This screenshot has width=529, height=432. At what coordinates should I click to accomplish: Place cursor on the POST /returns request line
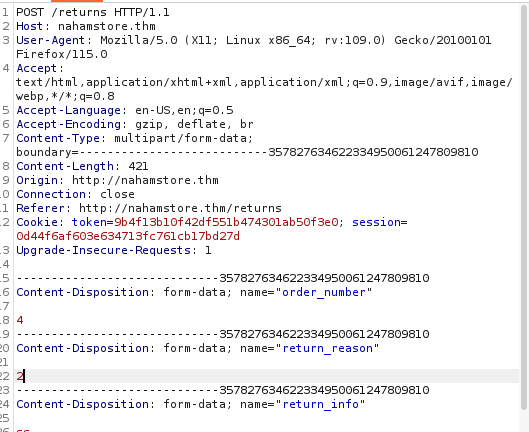coord(93,12)
